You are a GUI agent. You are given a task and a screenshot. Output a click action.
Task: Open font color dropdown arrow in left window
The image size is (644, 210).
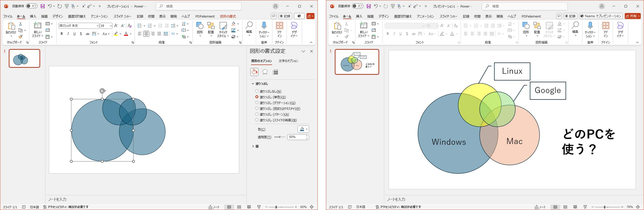point(131,34)
